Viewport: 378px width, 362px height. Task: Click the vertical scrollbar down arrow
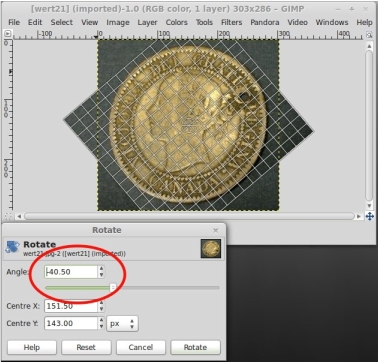coord(369,206)
